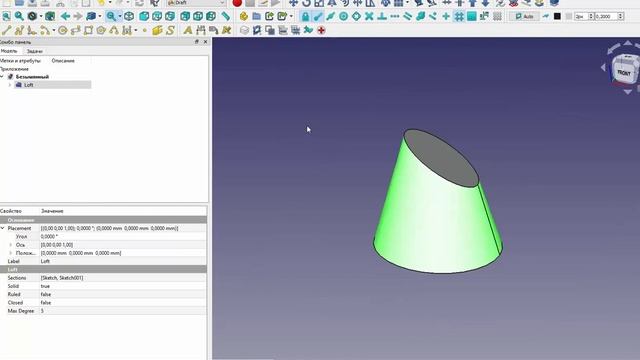Select the Draft Rectangle tool
This screenshot has height=360, width=640.
[88, 30]
